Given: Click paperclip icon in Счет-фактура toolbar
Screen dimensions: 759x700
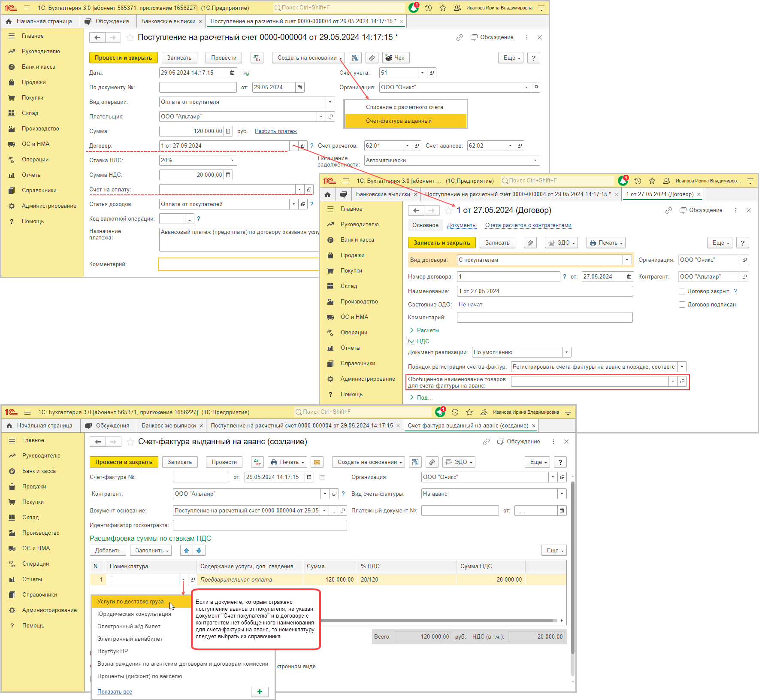Looking at the screenshot, I should [432, 462].
